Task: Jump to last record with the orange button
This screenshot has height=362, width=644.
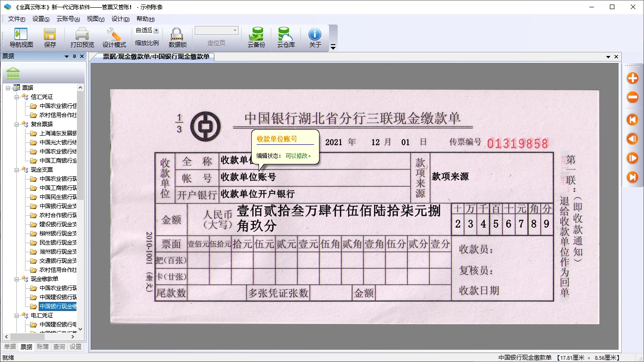Action: pos(633,177)
